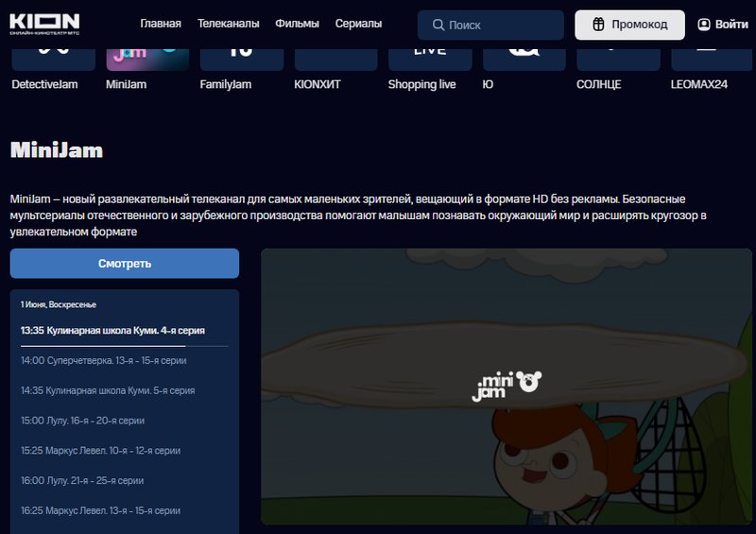
Task: Click the user profile icon near Войти
Action: coord(704,25)
